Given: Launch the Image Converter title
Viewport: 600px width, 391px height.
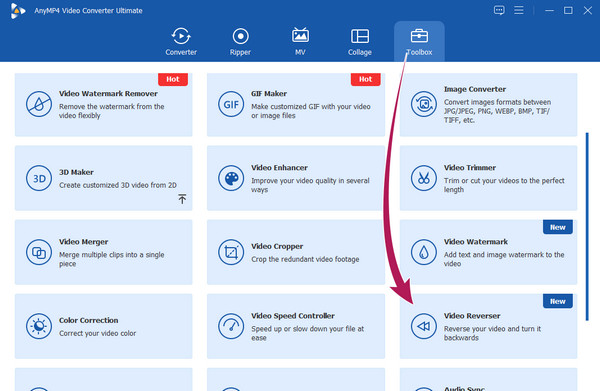Looking at the screenshot, I should [x=475, y=89].
